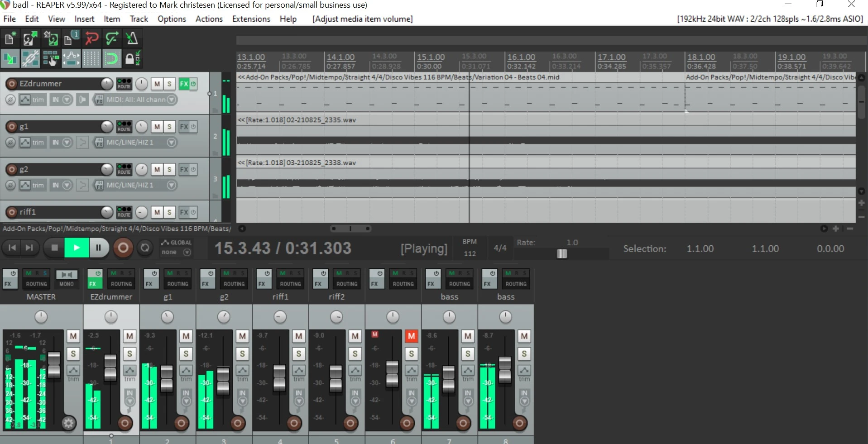This screenshot has height=444, width=868.
Task: Click the MASTER mixer FX button
Action: point(10,278)
